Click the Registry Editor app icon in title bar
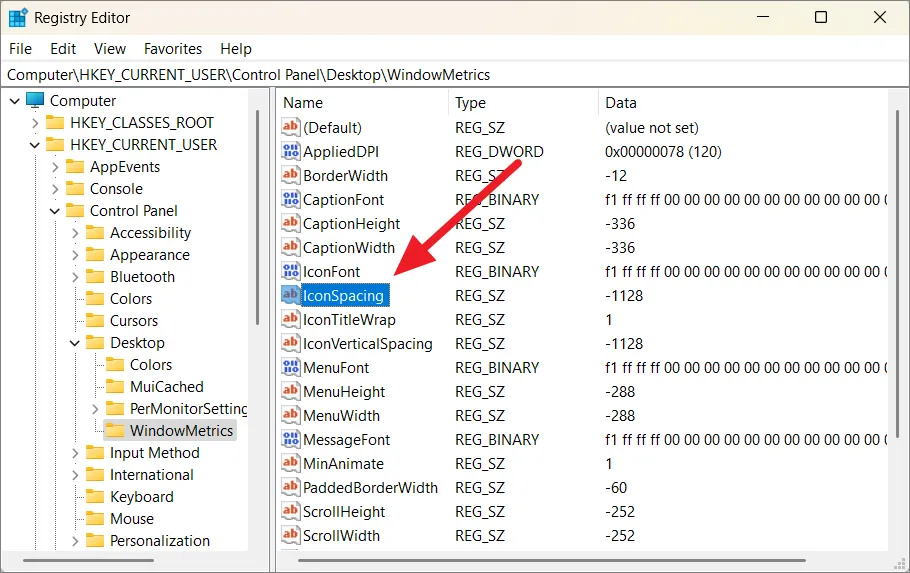910x573 pixels. point(18,18)
